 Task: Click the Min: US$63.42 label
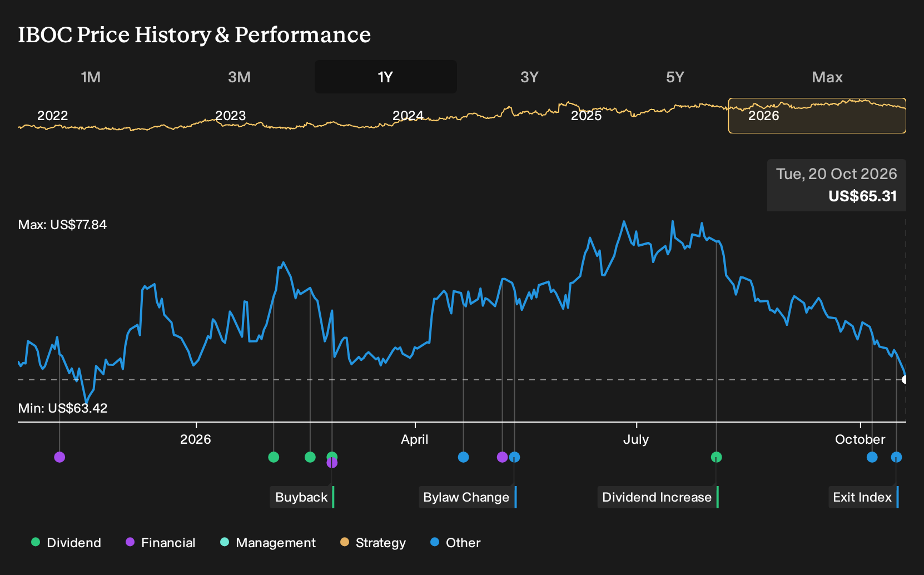tap(63, 408)
